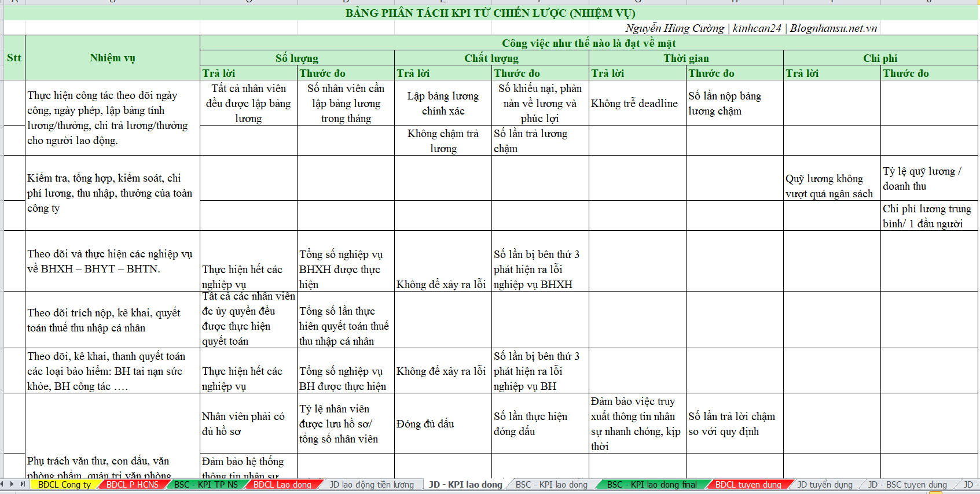Click the Chất lượng column group header
Image resolution: width=980 pixels, height=494 pixels.
[x=491, y=58]
